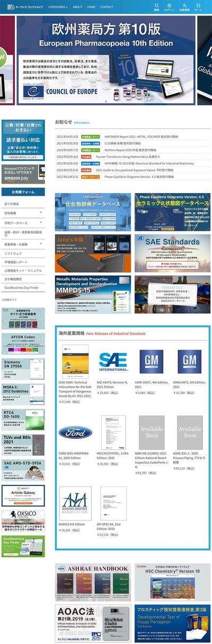
Task: Open the Siemens SN 29500 sidebar banner
Action: tap(23, 369)
